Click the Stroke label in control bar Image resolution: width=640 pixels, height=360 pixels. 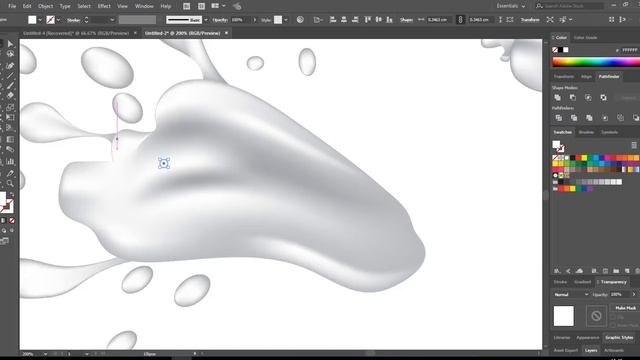click(73, 20)
